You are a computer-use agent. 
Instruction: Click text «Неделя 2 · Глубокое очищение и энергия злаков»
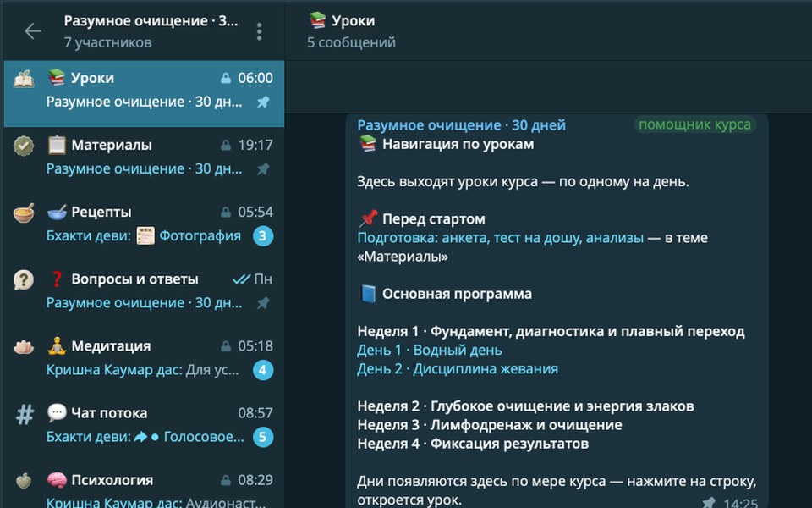point(525,406)
